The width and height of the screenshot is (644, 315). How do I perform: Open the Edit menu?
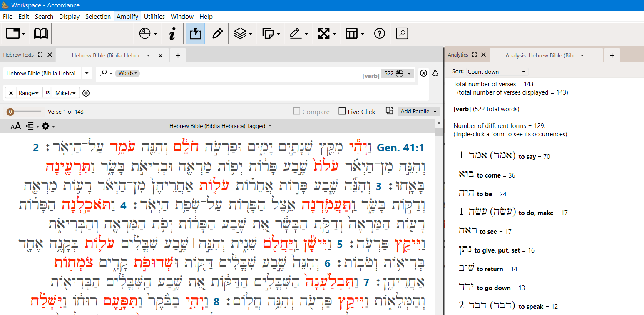24,17
